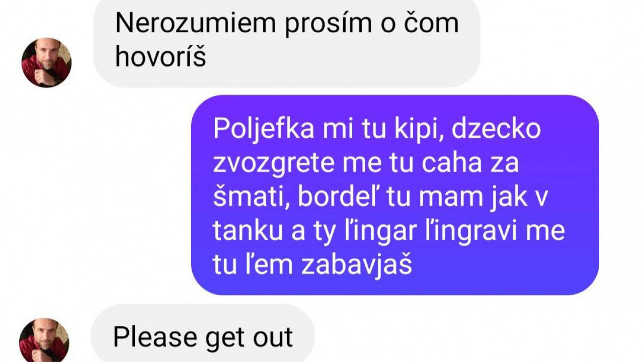
Task: Click the word 'dzecko' in purple message
Action: (x=496, y=129)
